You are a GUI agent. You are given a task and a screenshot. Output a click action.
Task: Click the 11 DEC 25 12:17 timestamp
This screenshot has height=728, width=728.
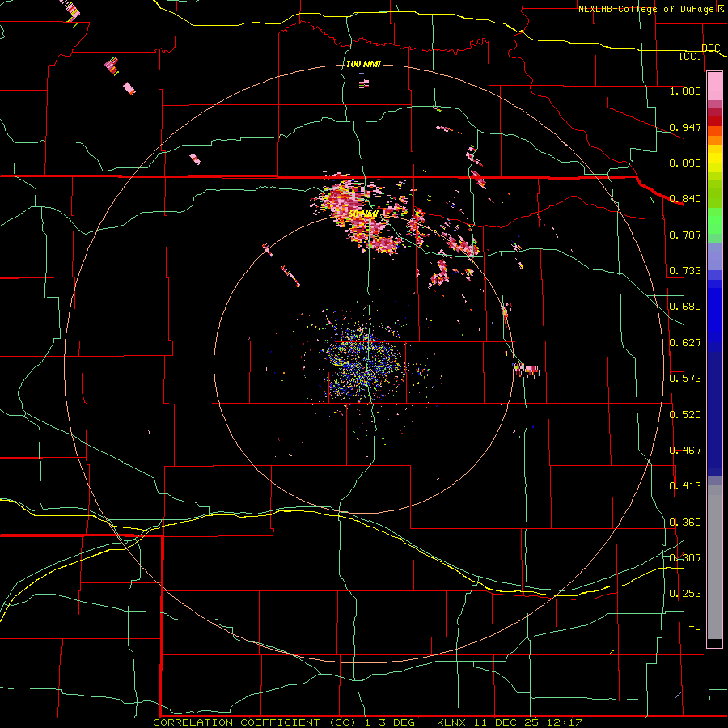pyautogui.click(x=528, y=722)
